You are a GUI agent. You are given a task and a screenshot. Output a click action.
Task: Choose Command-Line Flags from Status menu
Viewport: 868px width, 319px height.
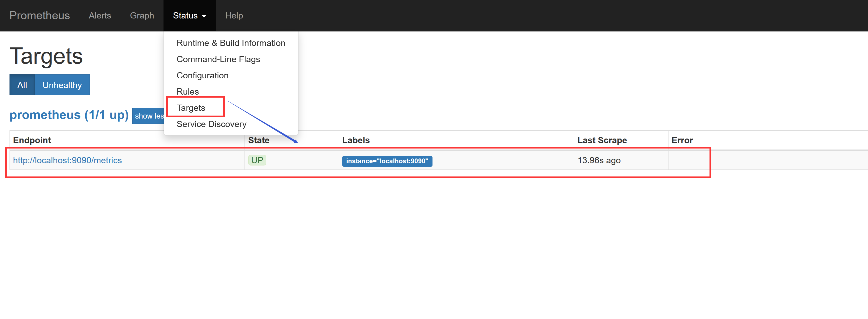218,59
